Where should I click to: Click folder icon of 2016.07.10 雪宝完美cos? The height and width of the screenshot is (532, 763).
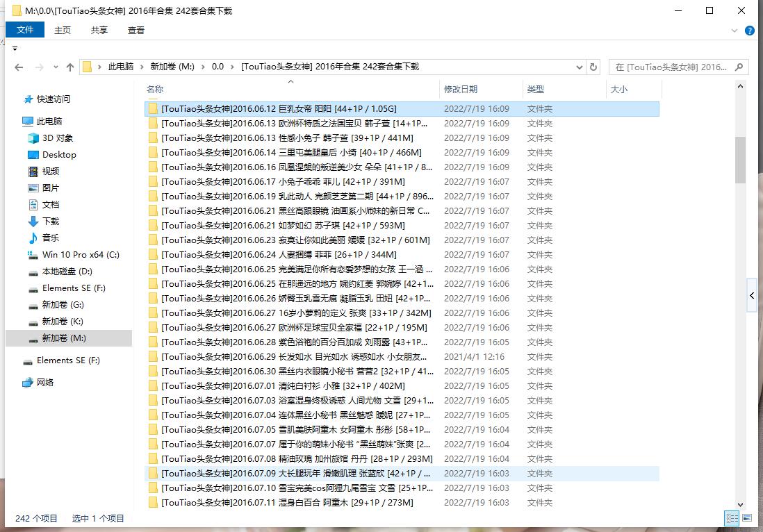point(153,488)
